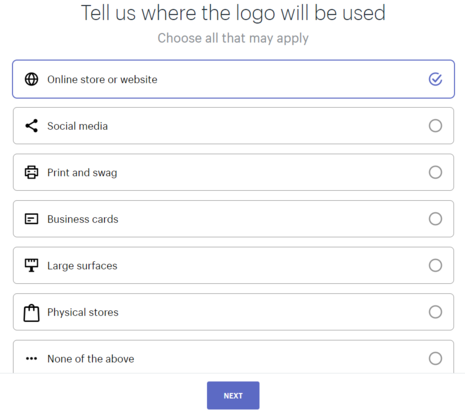Tick the Social media selection circle
465x412 pixels.
(x=435, y=126)
